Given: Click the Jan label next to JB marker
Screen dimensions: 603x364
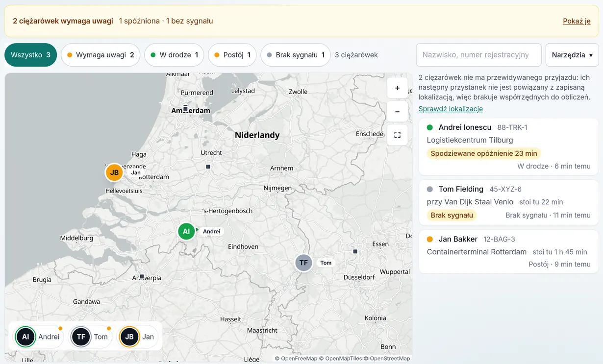Looking at the screenshot, I should tap(136, 172).
